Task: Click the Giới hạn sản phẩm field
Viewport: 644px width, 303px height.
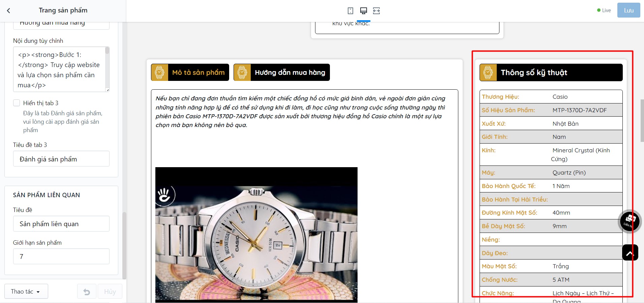Action: click(x=61, y=256)
